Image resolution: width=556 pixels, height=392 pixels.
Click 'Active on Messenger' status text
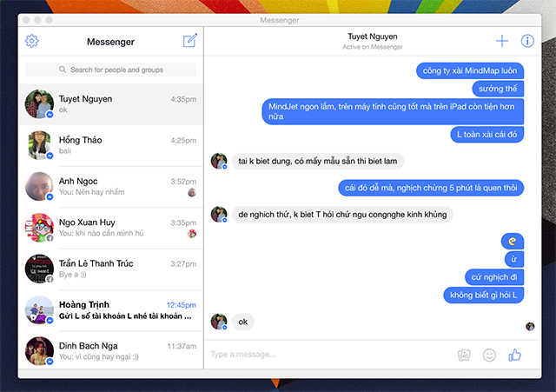click(x=373, y=47)
